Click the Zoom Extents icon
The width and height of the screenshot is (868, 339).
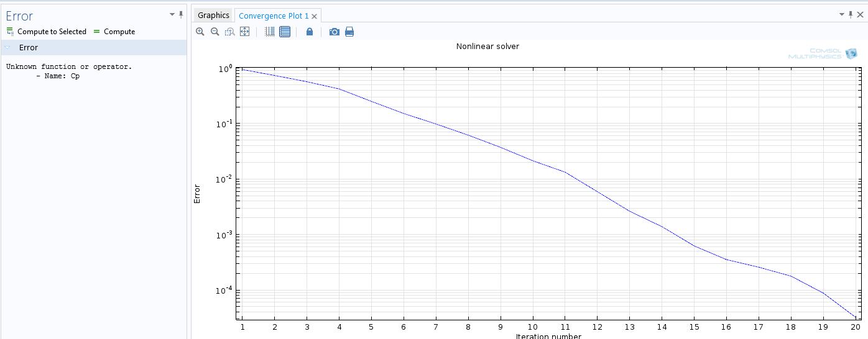tap(244, 32)
